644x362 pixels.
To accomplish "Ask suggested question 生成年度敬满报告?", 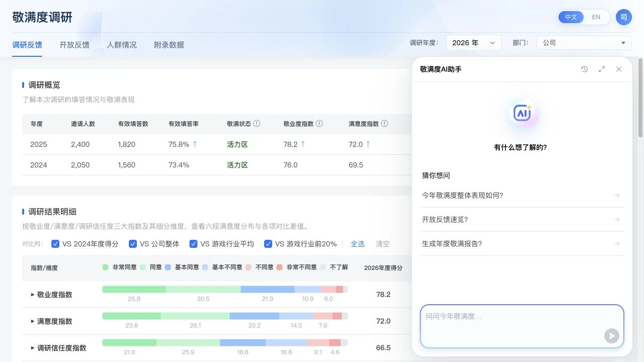I will pyautogui.click(x=522, y=244).
